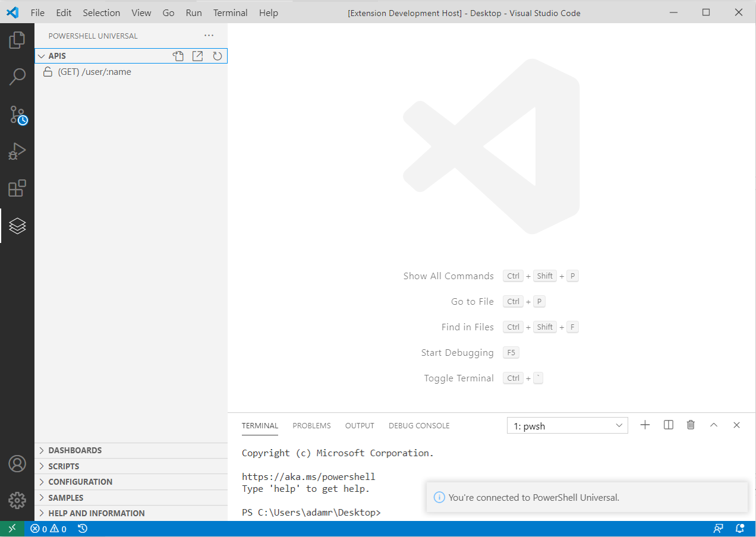Viewport: 756px width, 537px height.
Task: Open the View menu
Action: point(141,12)
